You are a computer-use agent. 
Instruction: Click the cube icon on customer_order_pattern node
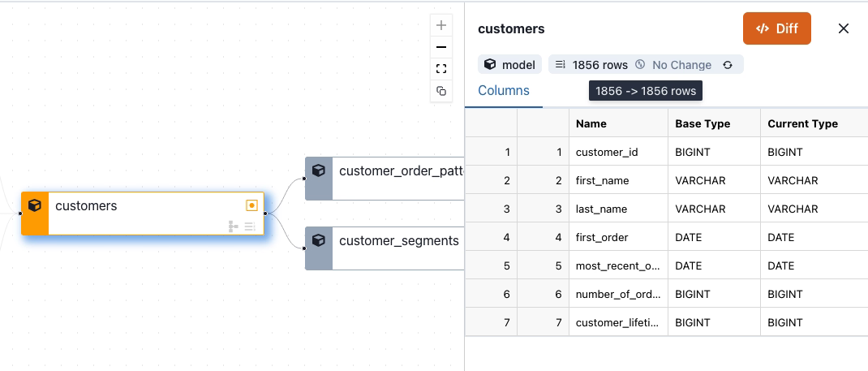[319, 171]
